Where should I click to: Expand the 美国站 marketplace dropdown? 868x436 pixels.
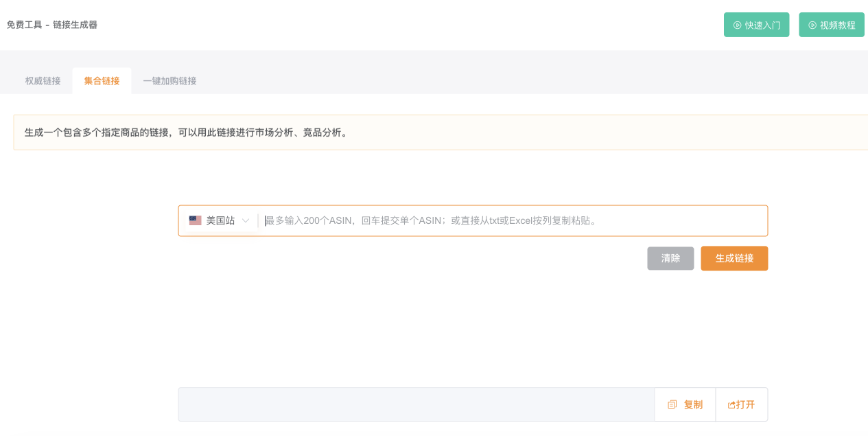[x=220, y=220]
